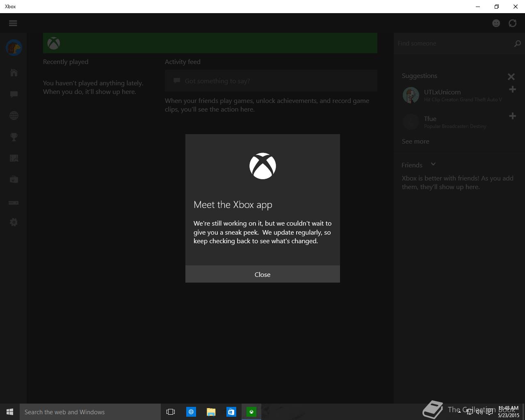Close the Meet the Xbox app dialog
The height and width of the screenshot is (420, 525).
pos(262,274)
